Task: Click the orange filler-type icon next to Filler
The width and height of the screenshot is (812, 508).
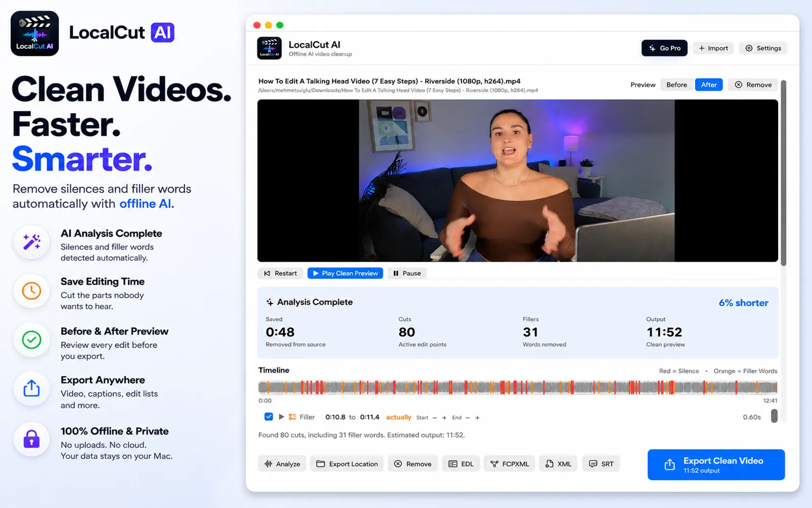Action: (x=292, y=417)
